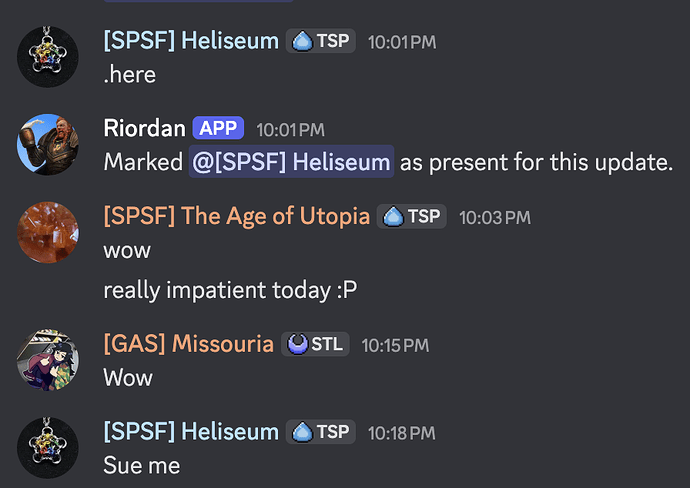Click The Age of Utopia's avatar
The height and width of the screenshot is (488, 690).
click(x=48, y=232)
